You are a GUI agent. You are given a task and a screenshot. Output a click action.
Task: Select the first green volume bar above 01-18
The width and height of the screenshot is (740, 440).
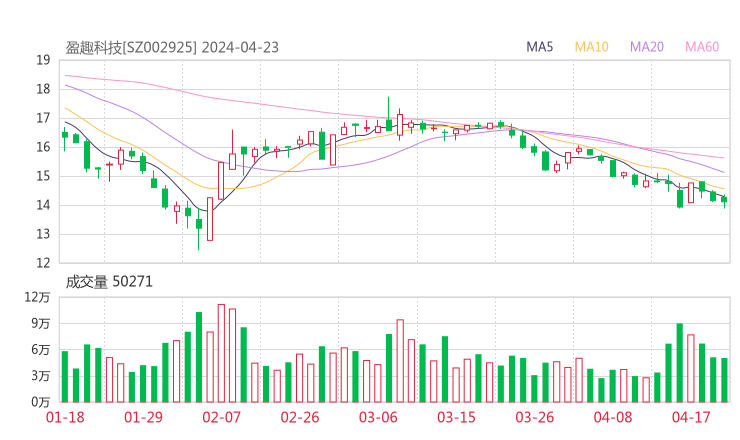[65, 377]
